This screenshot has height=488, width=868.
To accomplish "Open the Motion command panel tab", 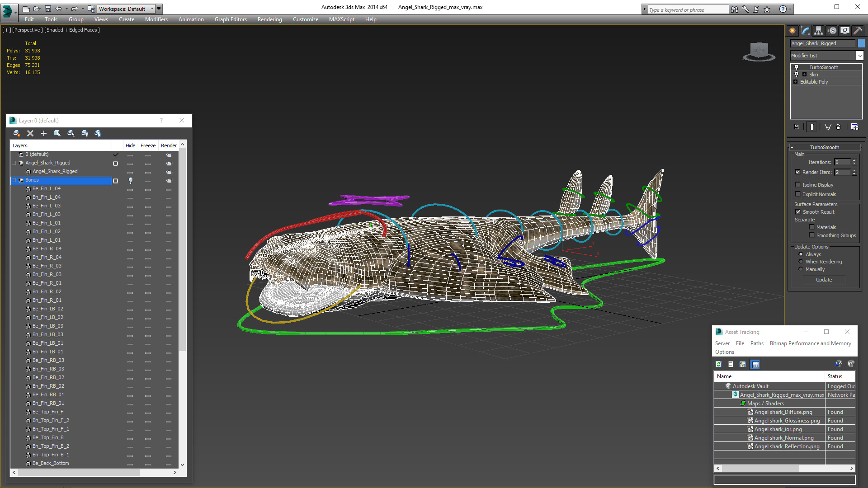I will pos(832,31).
